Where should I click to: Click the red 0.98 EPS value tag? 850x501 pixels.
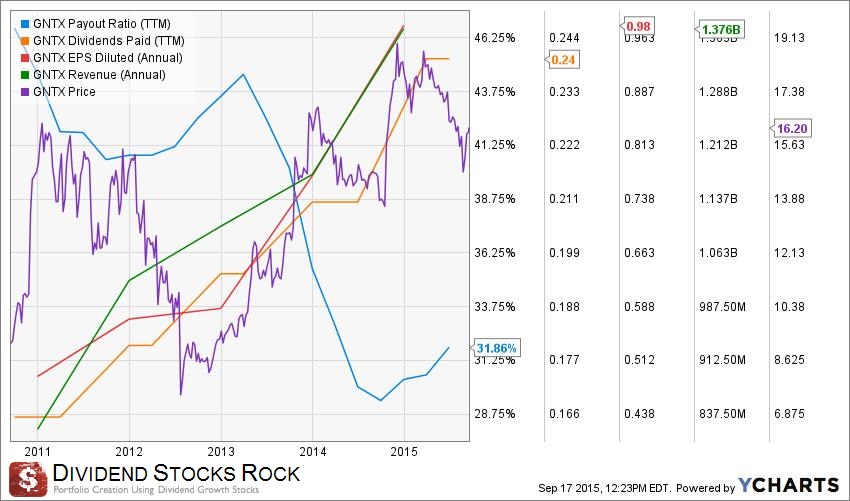pos(638,26)
